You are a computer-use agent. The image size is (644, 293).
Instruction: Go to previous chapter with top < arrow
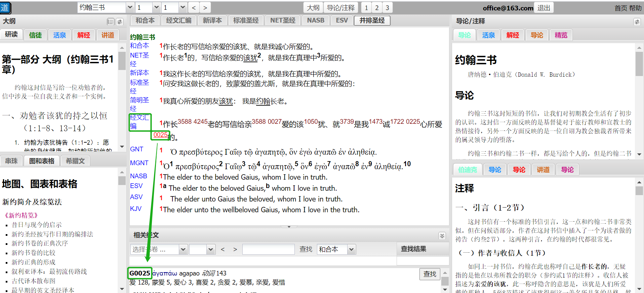coord(194,7)
